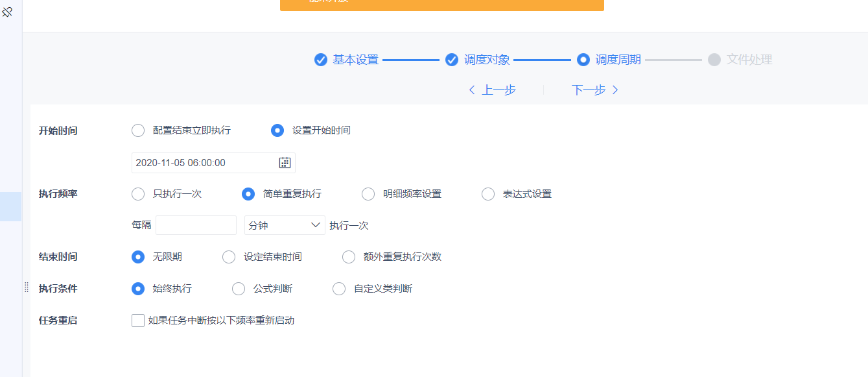Select 配置结束立即执行 radio option
Image resolution: width=868 pixels, height=377 pixels.
(x=138, y=130)
